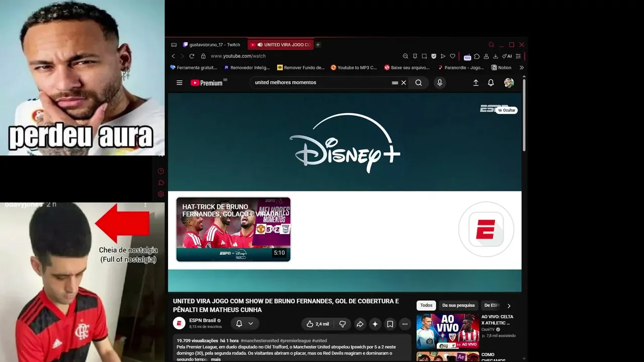The image size is (644, 362).
Task: Show more filter chips with the arrow
Action: click(509, 306)
